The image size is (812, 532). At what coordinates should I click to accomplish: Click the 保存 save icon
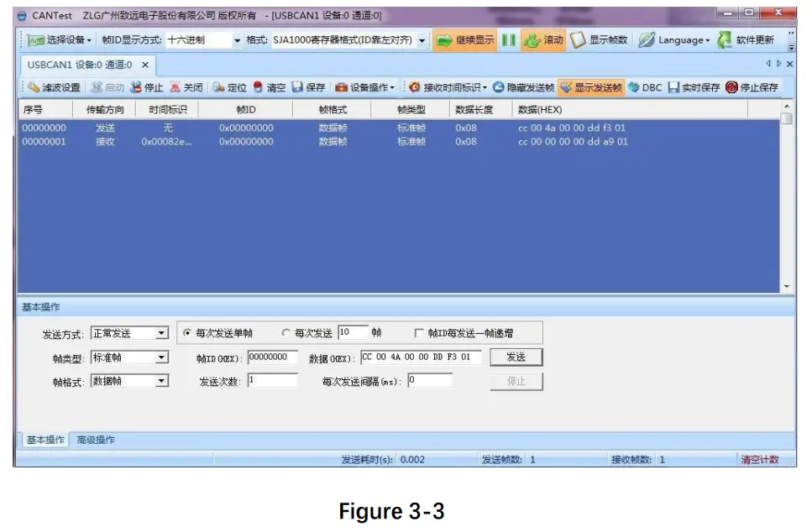[x=296, y=87]
